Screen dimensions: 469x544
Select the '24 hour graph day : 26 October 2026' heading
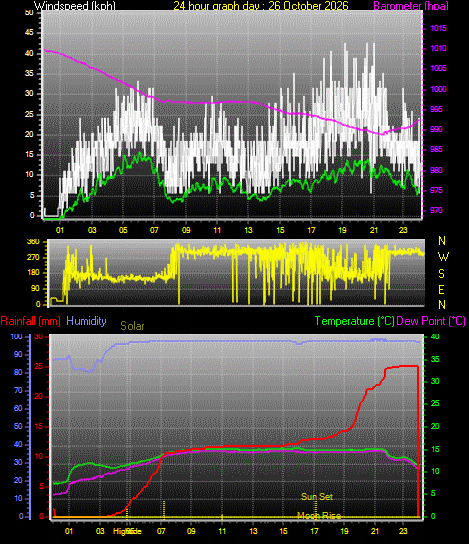coord(261,6)
